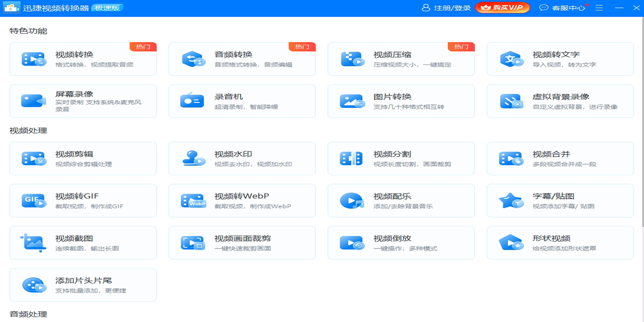644x322 pixels.
Task: Open the 图片转换 image conversion card
Action: (x=401, y=101)
